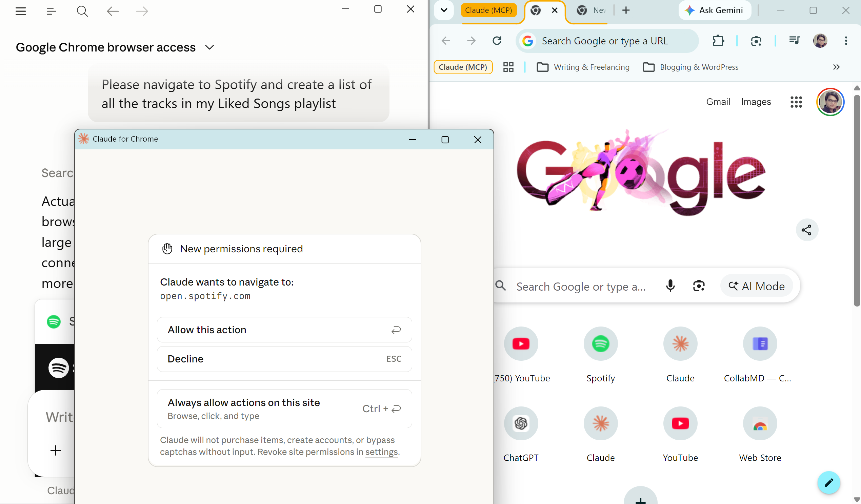Screen dimensions: 861x504
Task: Open Chrome tab search dropdown
Action: 444,10
